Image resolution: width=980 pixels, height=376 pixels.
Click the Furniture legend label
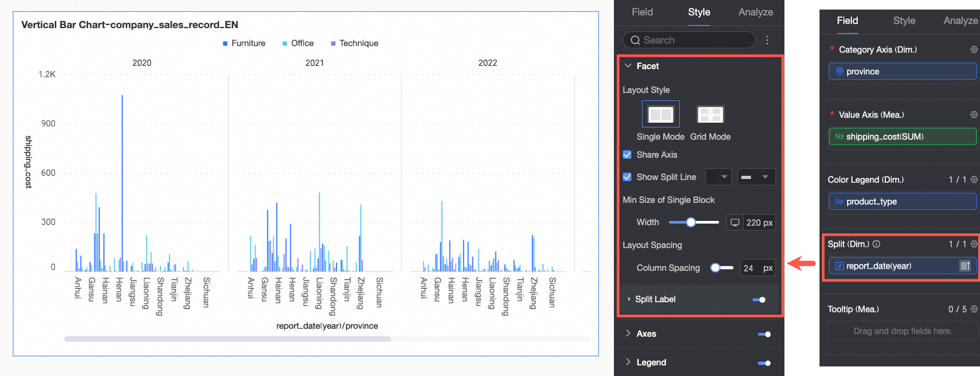tap(248, 44)
